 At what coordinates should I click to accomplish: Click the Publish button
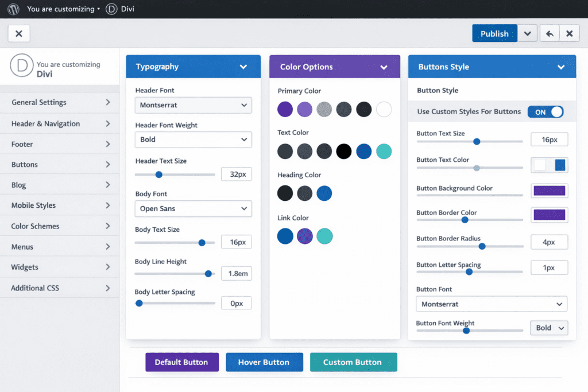click(x=494, y=33)
